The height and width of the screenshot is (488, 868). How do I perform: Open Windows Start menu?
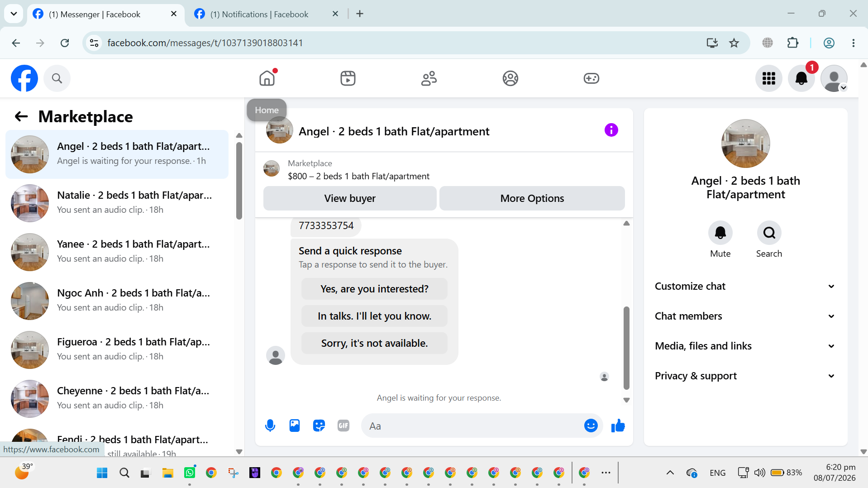click(102, 473)
